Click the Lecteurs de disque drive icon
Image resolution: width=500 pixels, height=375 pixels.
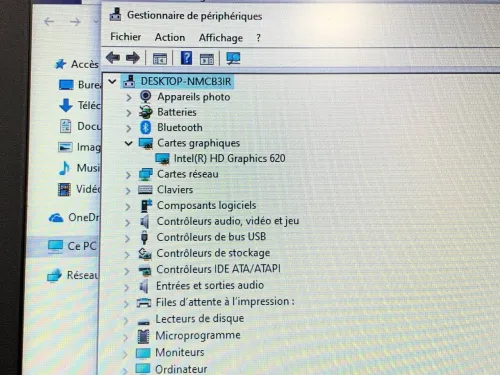click(143, 321)
